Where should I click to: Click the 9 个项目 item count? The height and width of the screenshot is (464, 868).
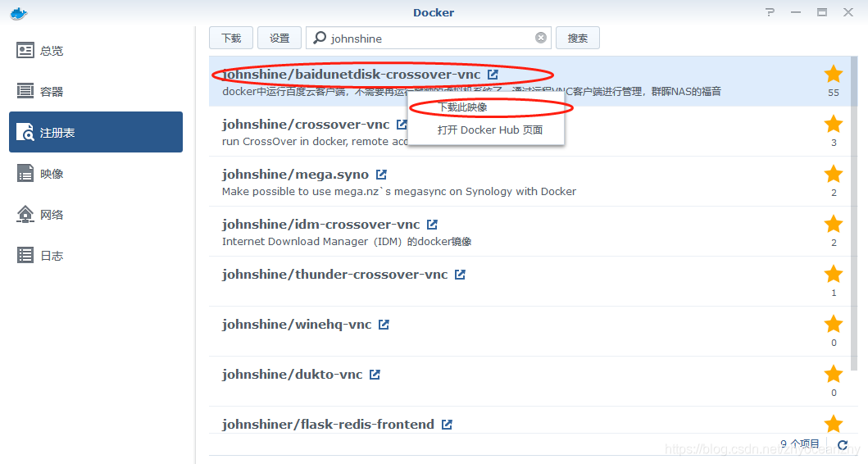point(799,444)
